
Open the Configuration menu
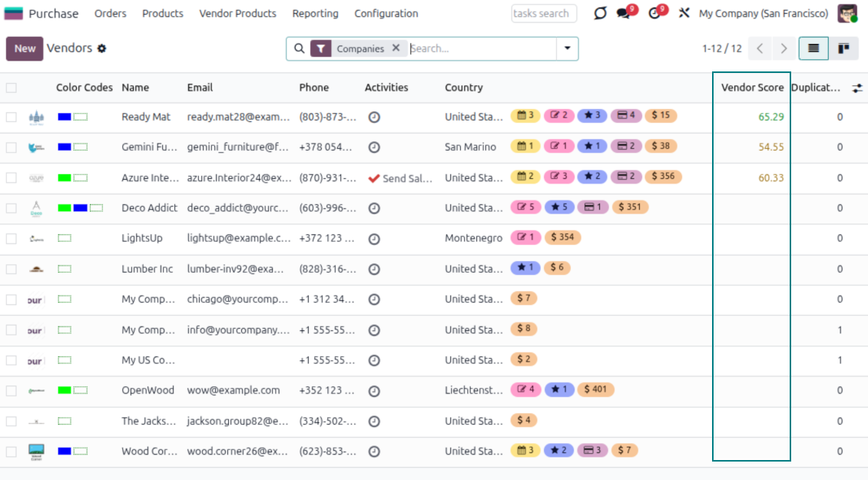click(x=386, y=14)
